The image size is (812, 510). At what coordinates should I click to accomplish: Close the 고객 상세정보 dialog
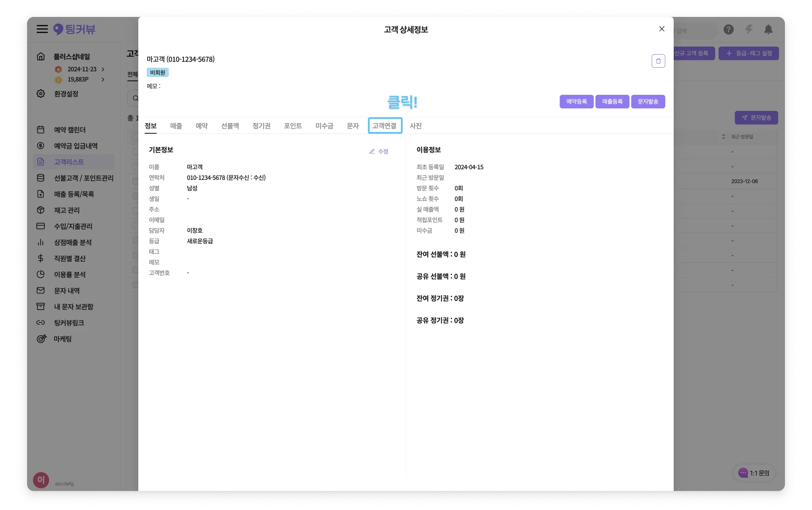point(662,29)
